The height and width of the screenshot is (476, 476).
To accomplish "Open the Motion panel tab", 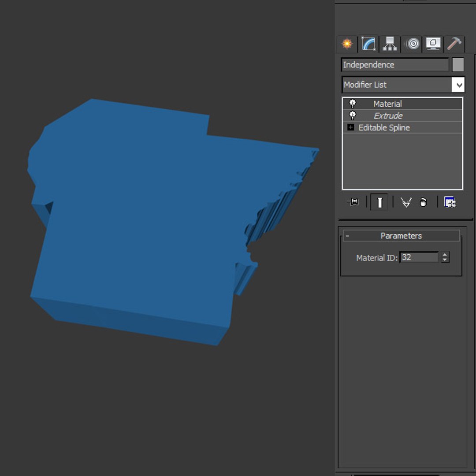I will (x=412, y=44).
